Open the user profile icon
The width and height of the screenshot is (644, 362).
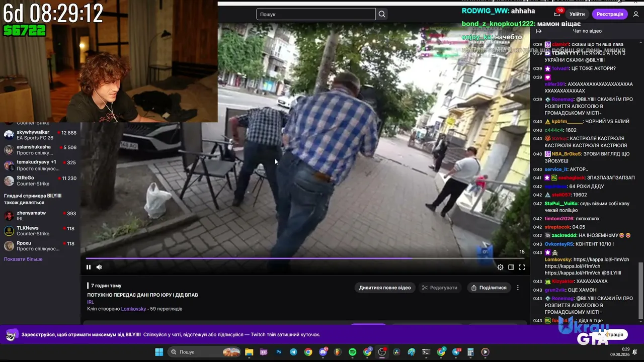tap(636, 14)
